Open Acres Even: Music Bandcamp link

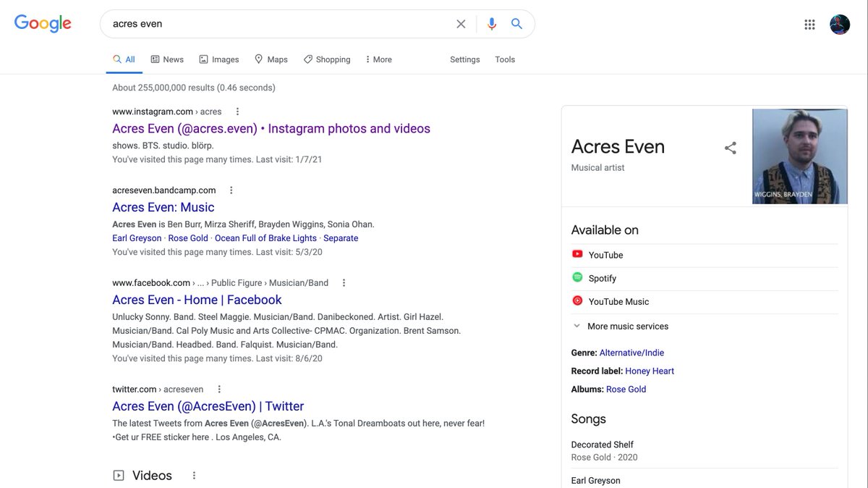163,207
